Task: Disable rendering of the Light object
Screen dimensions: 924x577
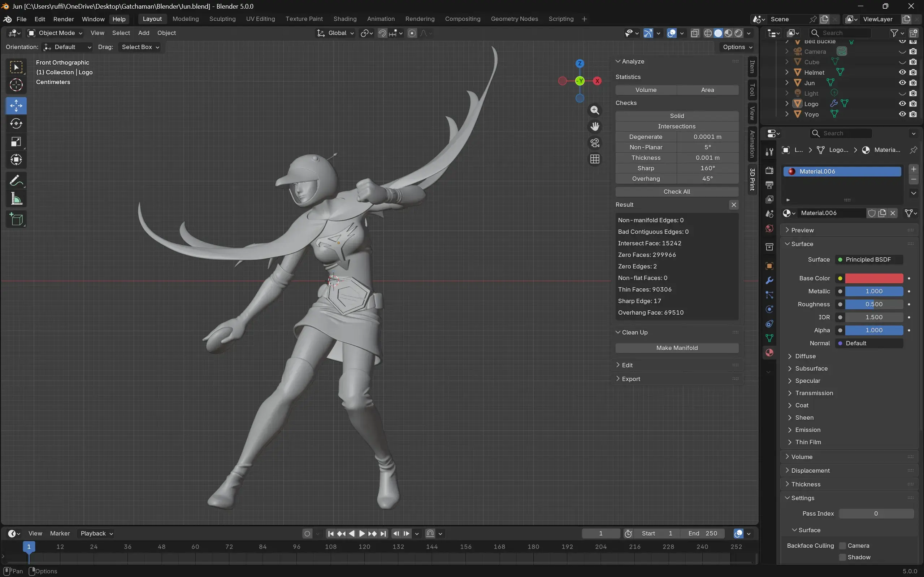Action: [x=913, y=93]
